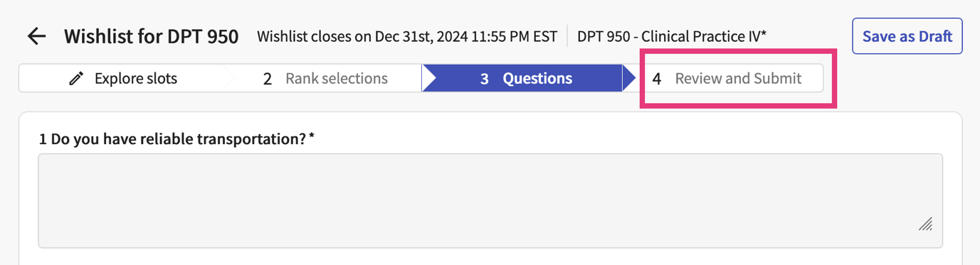Click the required asterisk on question 1

tap(312, 137)
